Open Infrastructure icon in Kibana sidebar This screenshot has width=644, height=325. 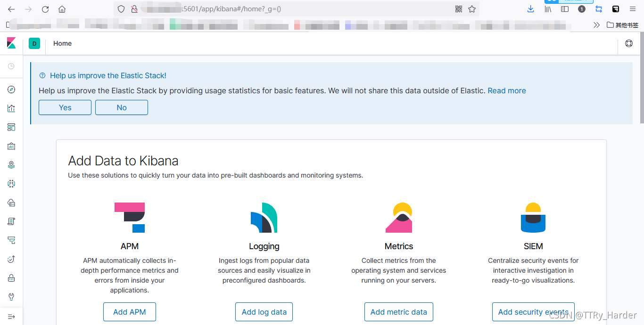point(11,203)
